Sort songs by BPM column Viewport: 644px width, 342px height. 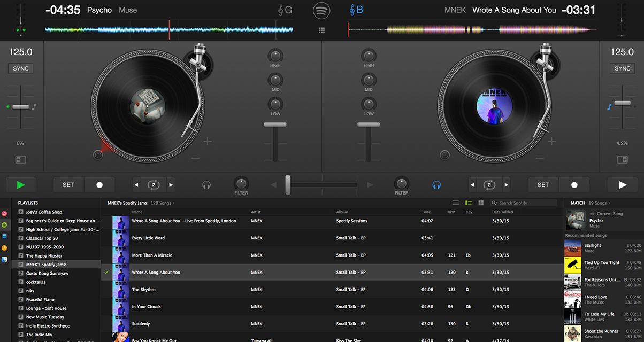click(x=451, y=212)
